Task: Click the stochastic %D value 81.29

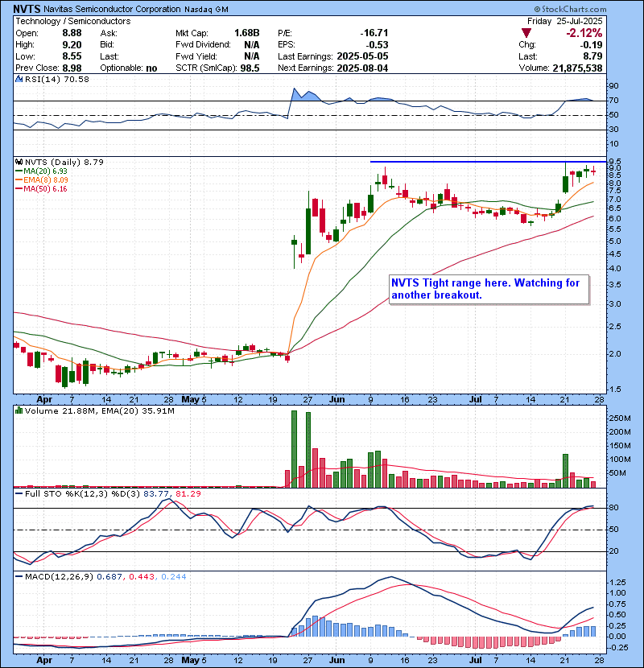Action: click(x=188, y=494)
